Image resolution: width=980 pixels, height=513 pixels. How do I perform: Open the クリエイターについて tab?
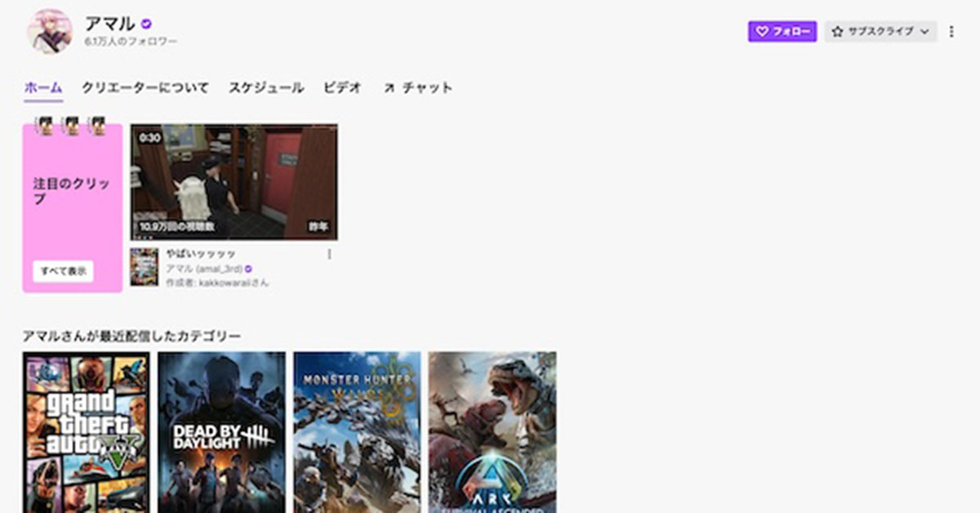pos(145,88)
